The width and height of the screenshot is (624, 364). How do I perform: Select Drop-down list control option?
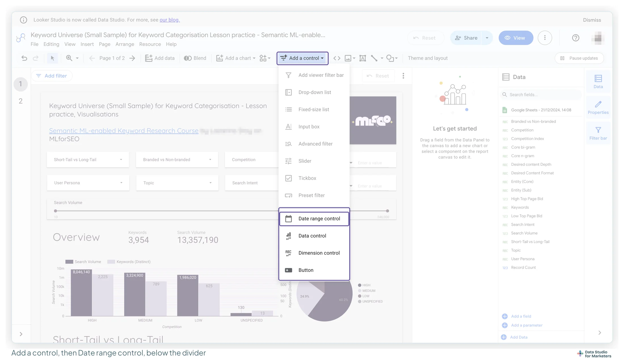[x=314, y=92]
